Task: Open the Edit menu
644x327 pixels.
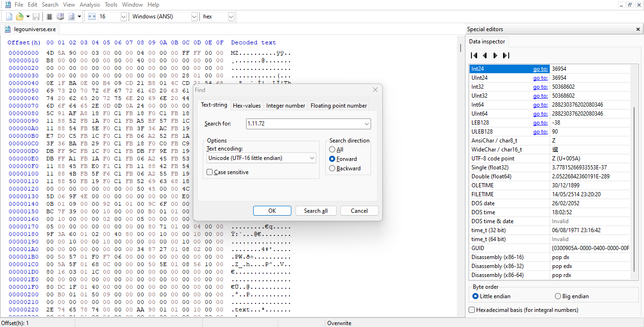Action: 33,5
